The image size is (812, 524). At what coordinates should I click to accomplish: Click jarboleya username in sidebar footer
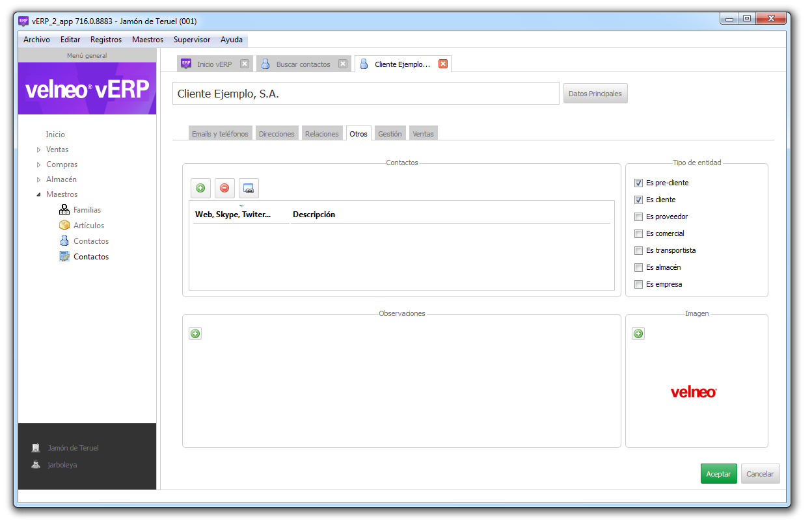coord(62,465)
